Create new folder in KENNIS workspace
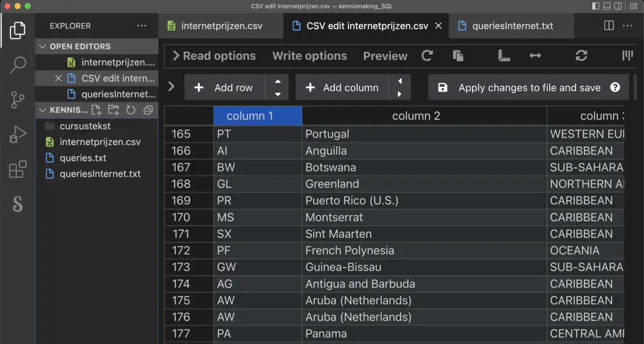The width and height of the screenshot is (644, 344). coord(114,110)
